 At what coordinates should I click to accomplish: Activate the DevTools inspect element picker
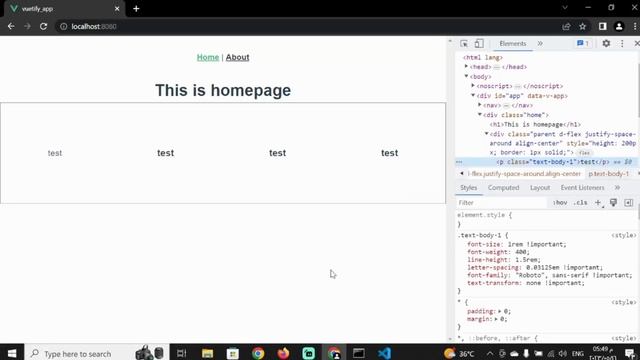[464, 43]
